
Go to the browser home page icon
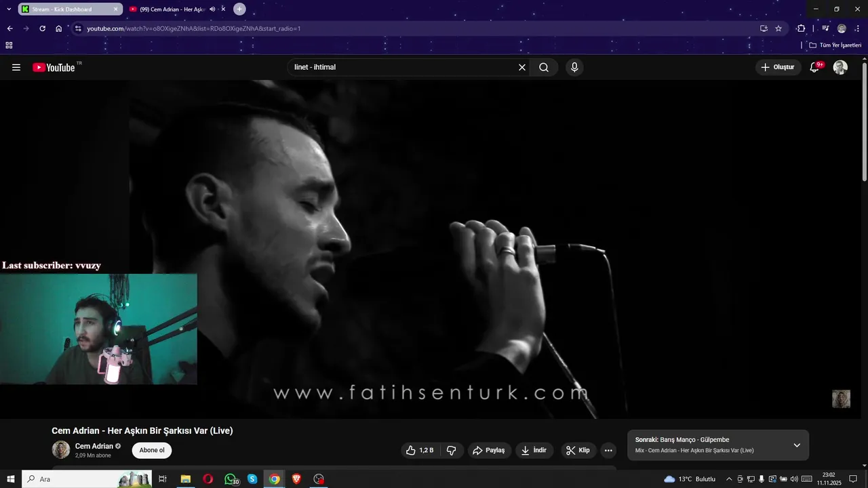tap(58, 28)
